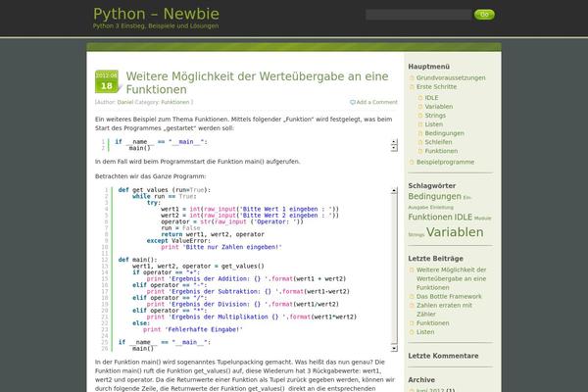This screenshot has height=392, width=588.
Task: Click code line 'def get_values (run=True):'
Action: tap(165, 190)
